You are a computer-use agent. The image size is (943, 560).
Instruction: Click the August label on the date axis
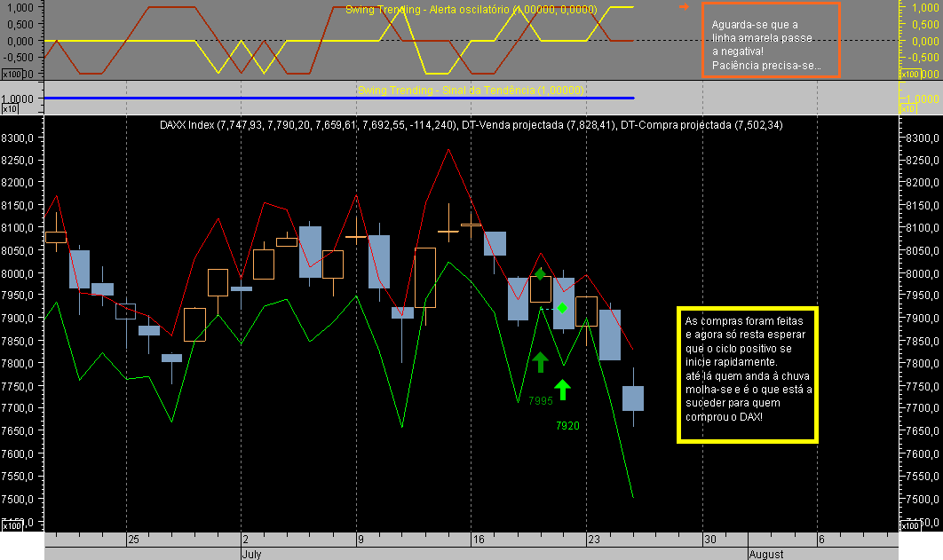(x=765, y=554)
